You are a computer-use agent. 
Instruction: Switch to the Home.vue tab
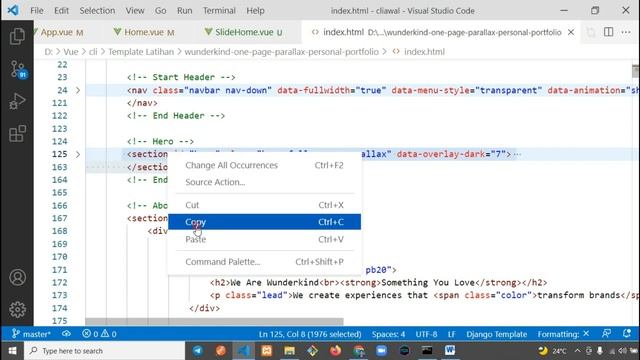point(144,32)
